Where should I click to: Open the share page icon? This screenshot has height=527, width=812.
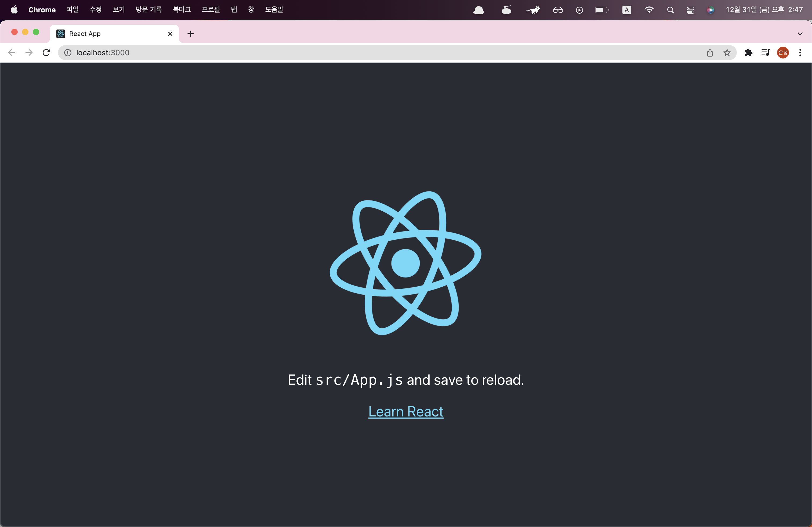click(x=710, y=53)
